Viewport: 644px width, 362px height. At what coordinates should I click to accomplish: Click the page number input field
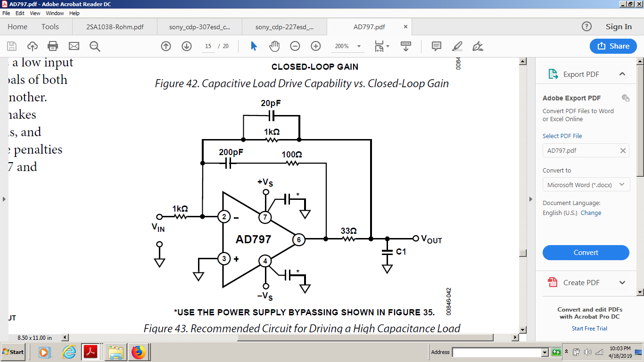point(208,46)
